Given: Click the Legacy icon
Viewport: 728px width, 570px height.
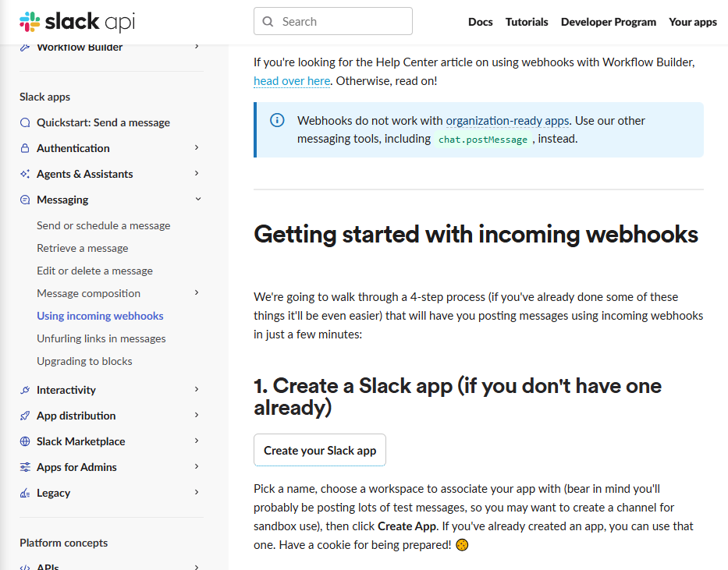Looking at the screenshot, I should tap(25, 493).
